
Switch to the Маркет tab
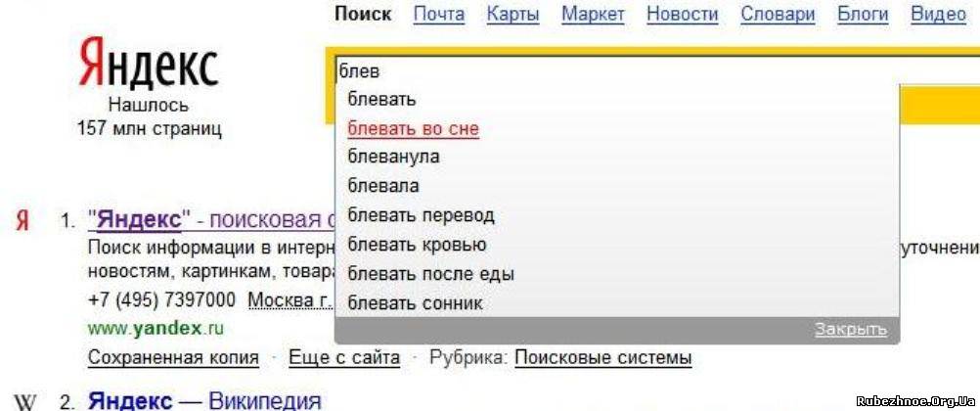point(593,14)
